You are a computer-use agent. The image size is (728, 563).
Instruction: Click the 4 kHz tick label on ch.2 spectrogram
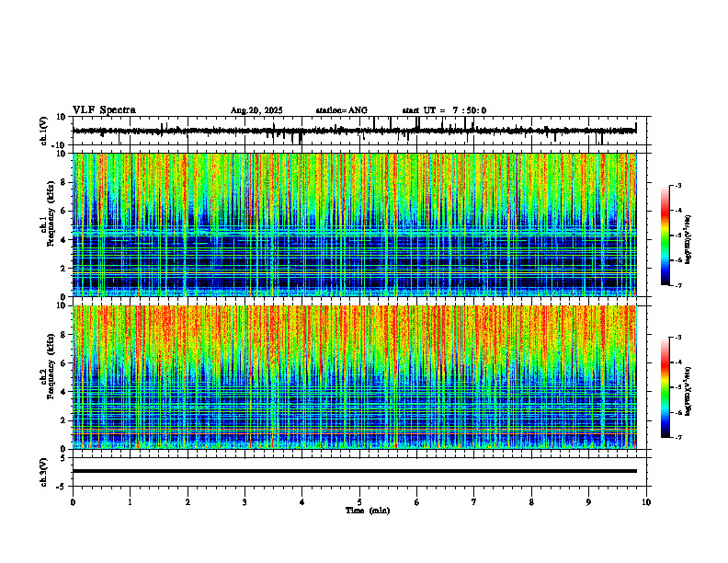coord(64,392)
